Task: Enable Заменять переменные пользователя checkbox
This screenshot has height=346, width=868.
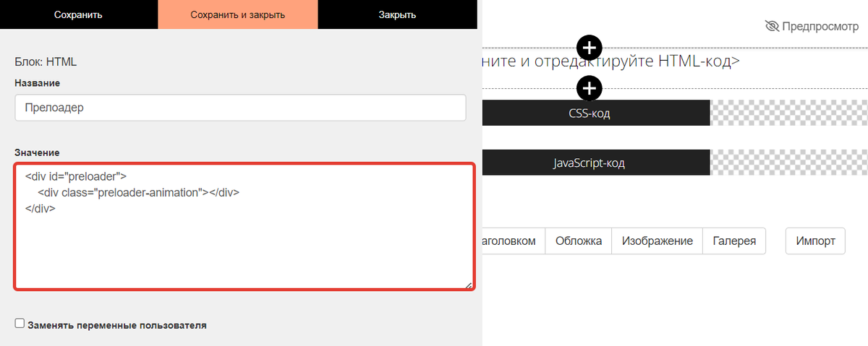Action: point(20,324)
